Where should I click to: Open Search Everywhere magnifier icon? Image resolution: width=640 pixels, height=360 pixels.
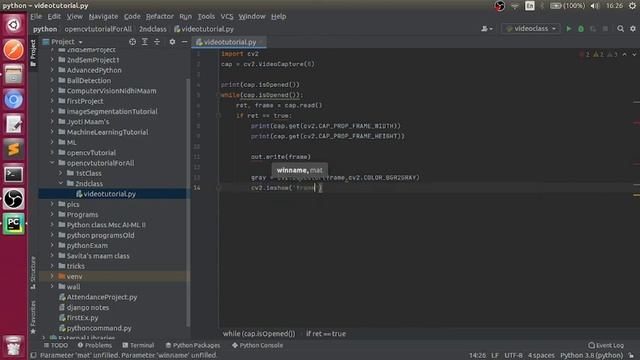(620, 29)
